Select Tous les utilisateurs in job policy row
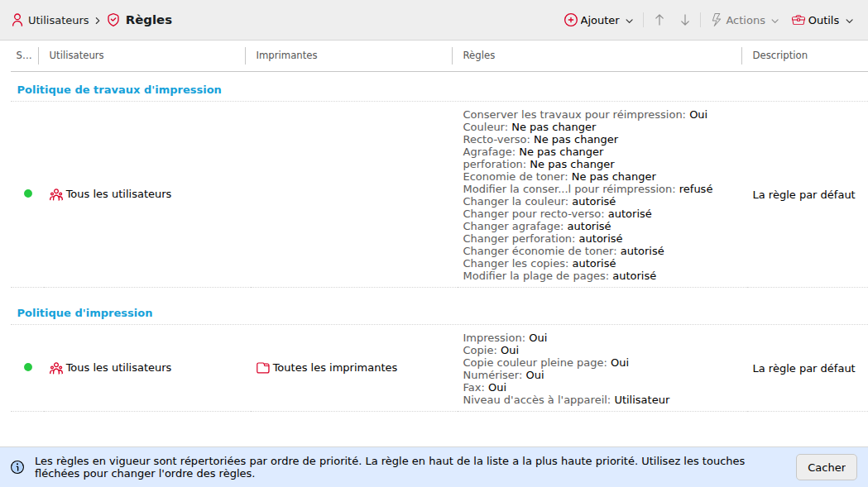Screen dimensions: 868x487 click(x=118, y=194)
